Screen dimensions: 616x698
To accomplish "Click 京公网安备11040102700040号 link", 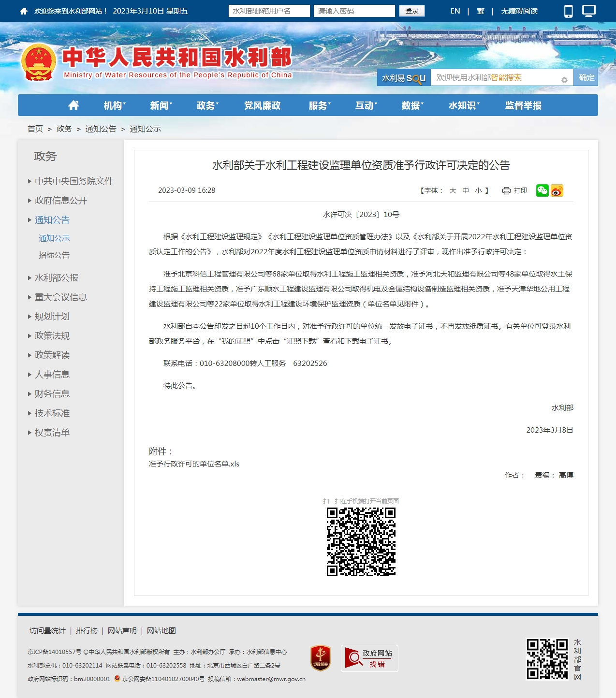I will coord(163,679).
